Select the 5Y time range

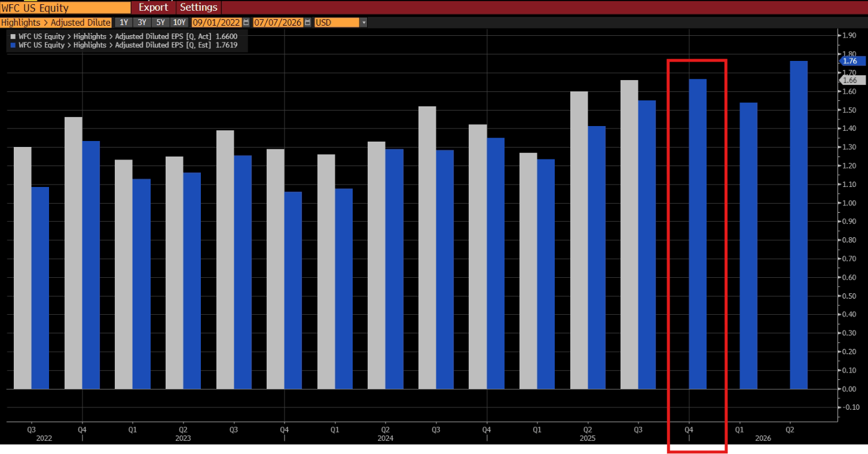click(160, 22)
